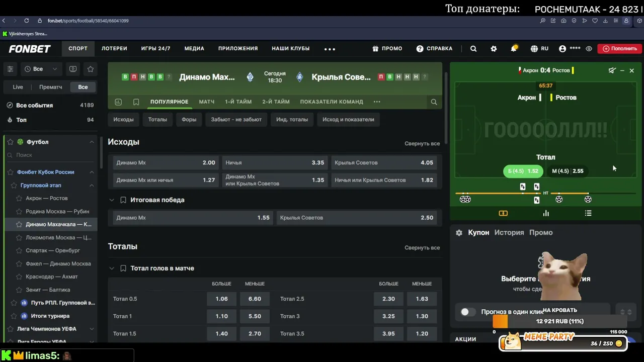The height and width of the screenshot is (362, 644).
Task: Mute the Акрон–Ростов live widget sound
Action: tap(612, 70)
